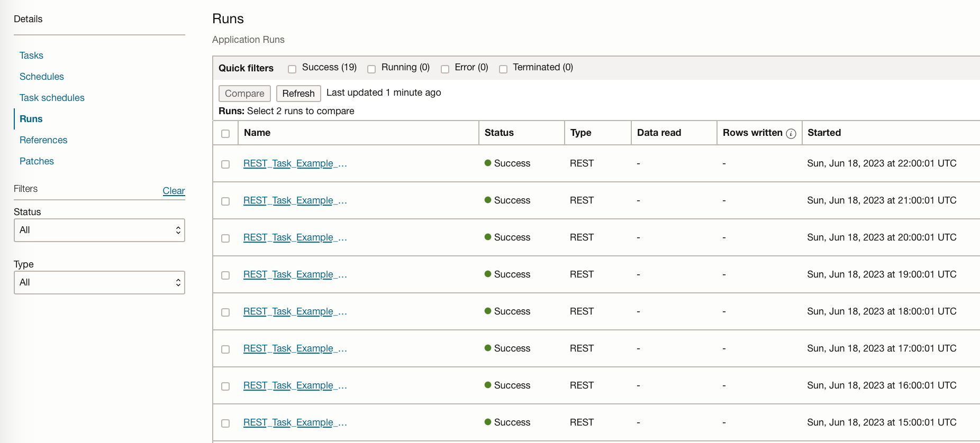
Task: Check the Success (19) quick filter
Action: (x=292, y=69)
